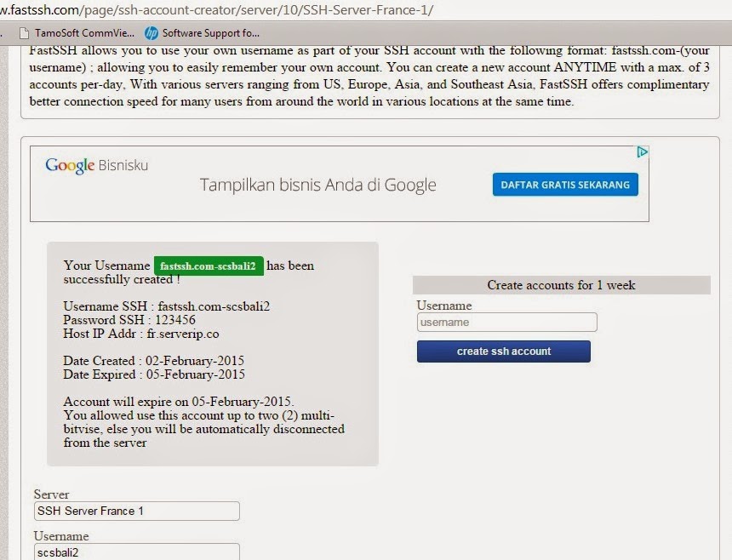Click the create ssh account button
732x560 pixels.
coord(504,351)
